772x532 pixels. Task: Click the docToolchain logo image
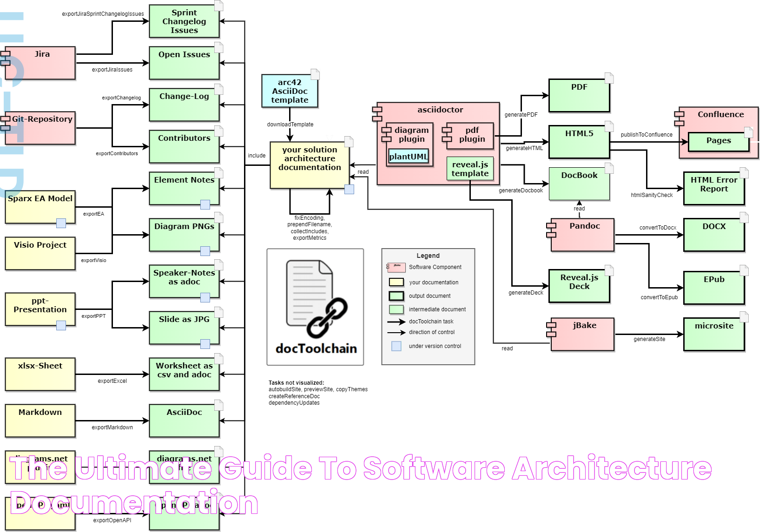tap(315, 307)
